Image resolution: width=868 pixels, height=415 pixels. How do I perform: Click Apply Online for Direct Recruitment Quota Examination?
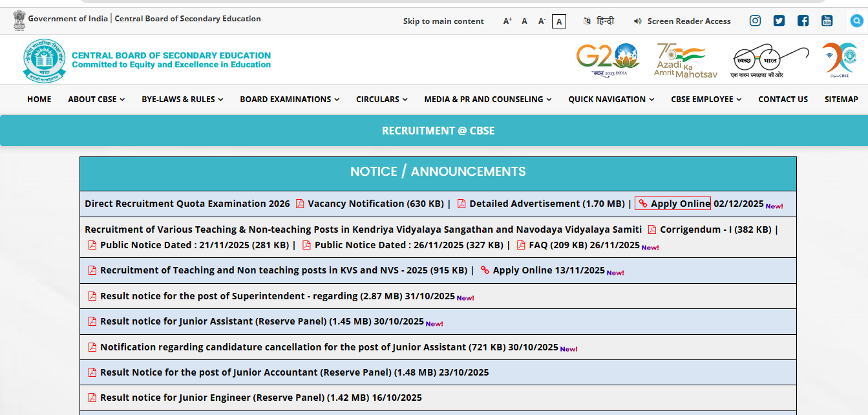pyautogui.click(x=677, y=203)
